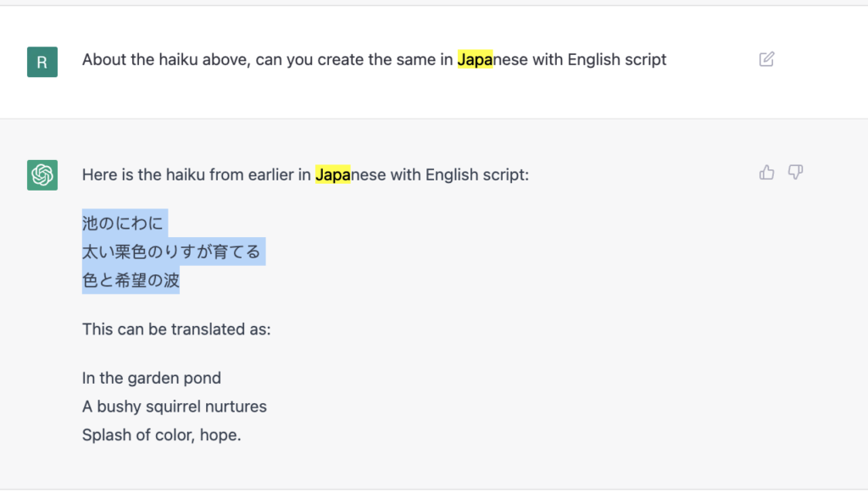Image resolution: width=868 pixels, height=492 pixels.
Task: Click 'This can be translated as:' text
Action: [x=176, y=329]
